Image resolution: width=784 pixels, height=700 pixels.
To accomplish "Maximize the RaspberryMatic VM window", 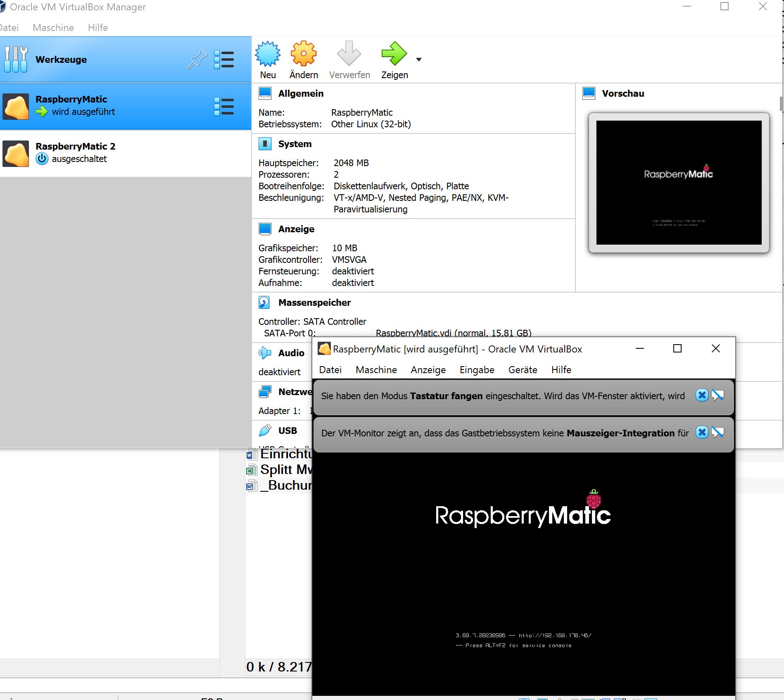I will click(x=677, y=349).
